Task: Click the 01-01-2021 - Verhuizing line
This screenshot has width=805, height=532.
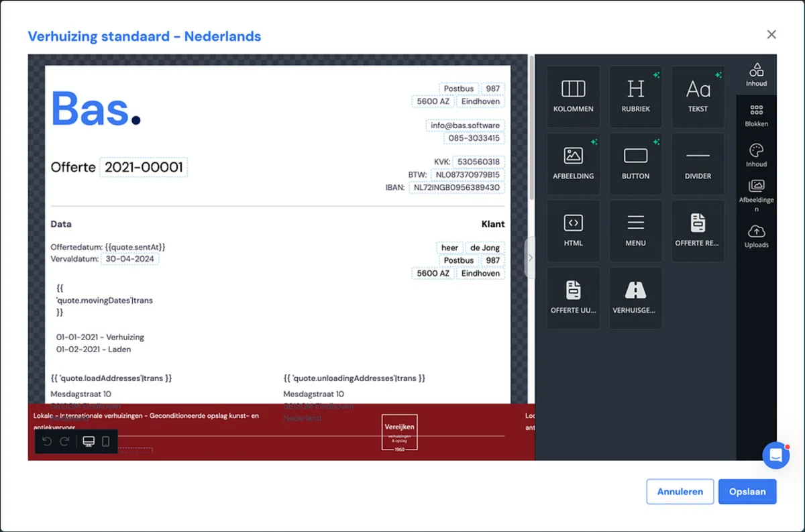Action: click(x=100, y=337)
